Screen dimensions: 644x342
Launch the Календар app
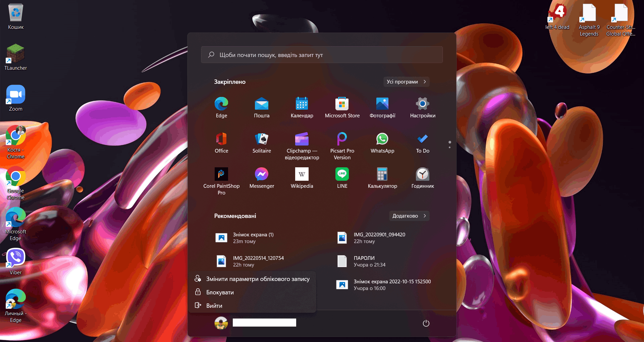click(302, 108)
